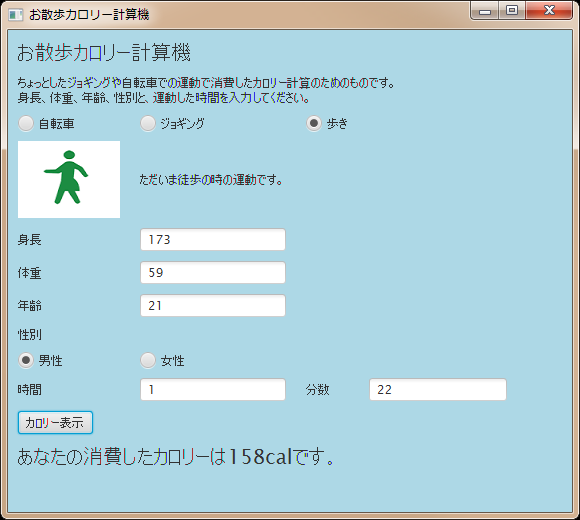Click the 時間 field showing 1
Screen dimensions: 580x520
pyautogui.click(x=213, y=389)
